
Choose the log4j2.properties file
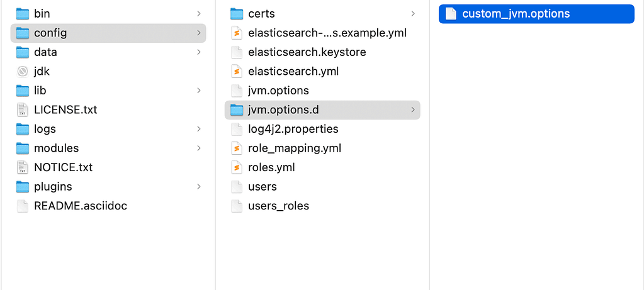tap(322, 129)
